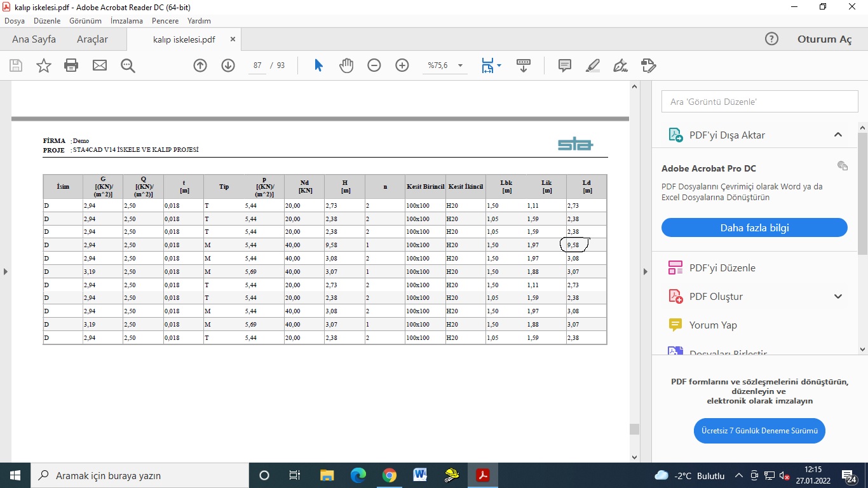The width and height of the screenshot is (868, 488).
Task: Open the zoom level dropdown
Action: (x=460, y=65)
